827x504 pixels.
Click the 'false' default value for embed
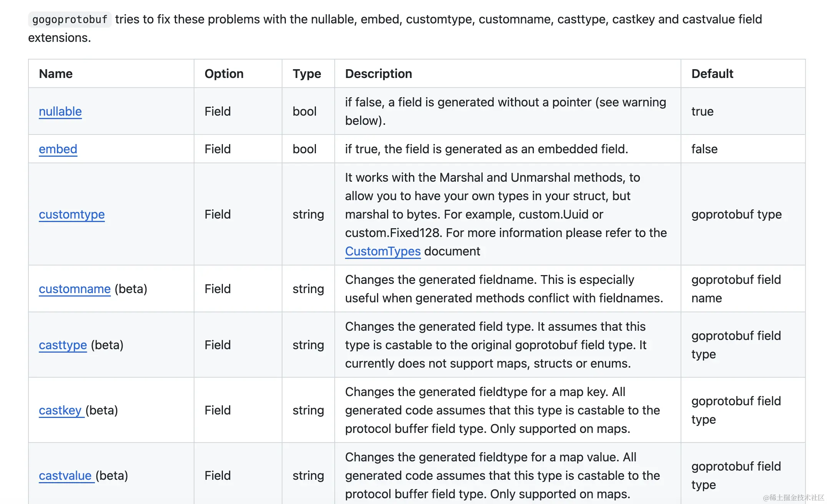704,149
